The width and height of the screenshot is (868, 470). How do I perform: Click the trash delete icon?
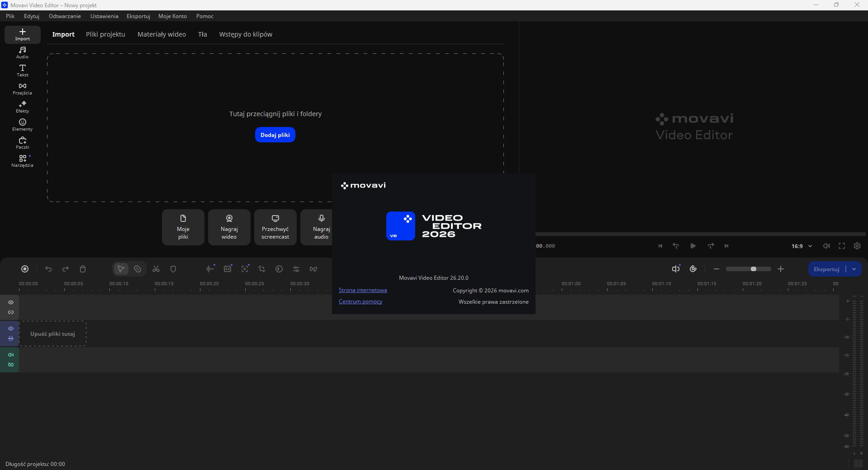click(x=83, y=269)
